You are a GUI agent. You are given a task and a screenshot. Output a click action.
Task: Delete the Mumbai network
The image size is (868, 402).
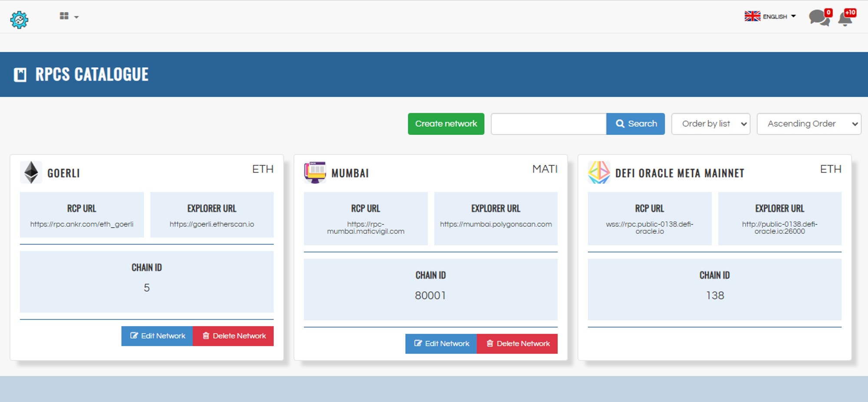click(x=517, y=344)
